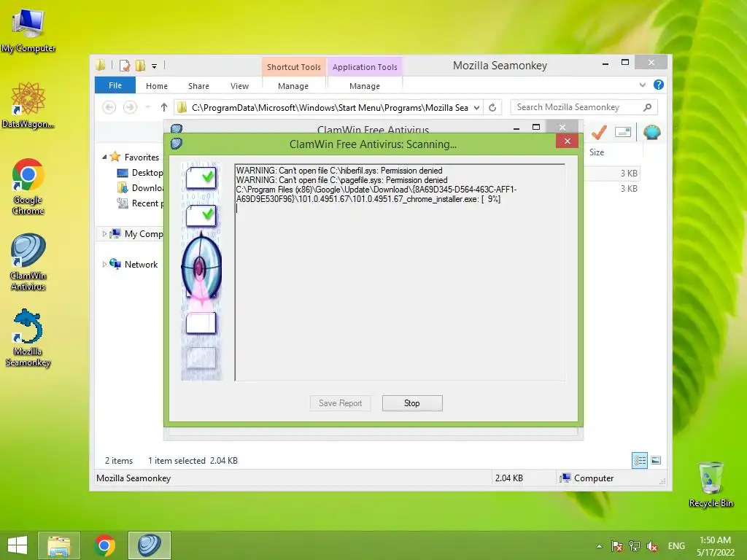Open DataWagon desktop shortcut
The image size is (747, 560).
[x=28, y=105]
